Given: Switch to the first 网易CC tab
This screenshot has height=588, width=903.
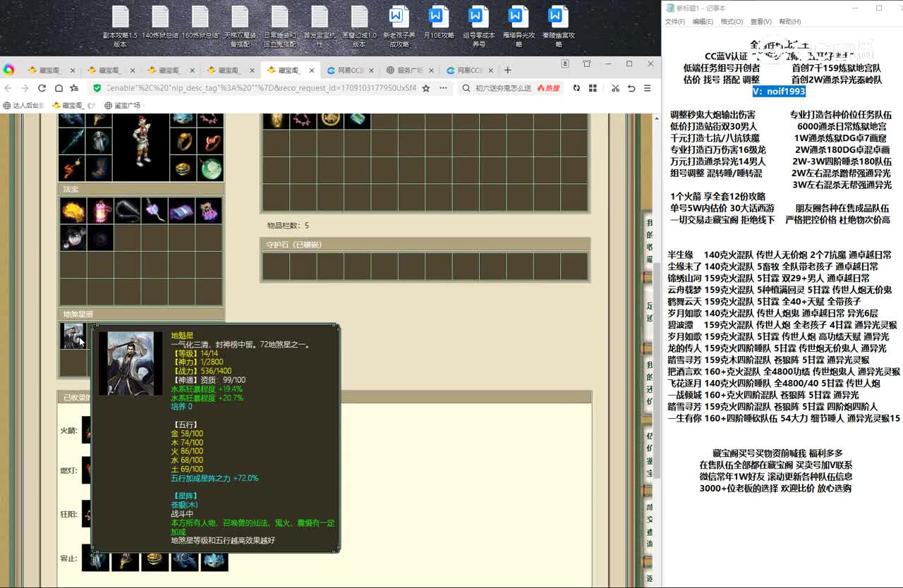Looking at the screenshot, I should [x=349, y=71].
